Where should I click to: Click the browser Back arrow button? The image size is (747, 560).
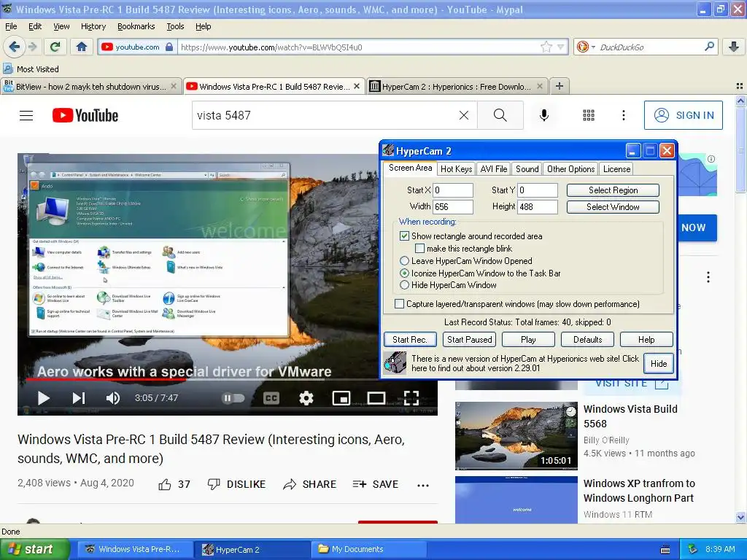coord(15,47)
